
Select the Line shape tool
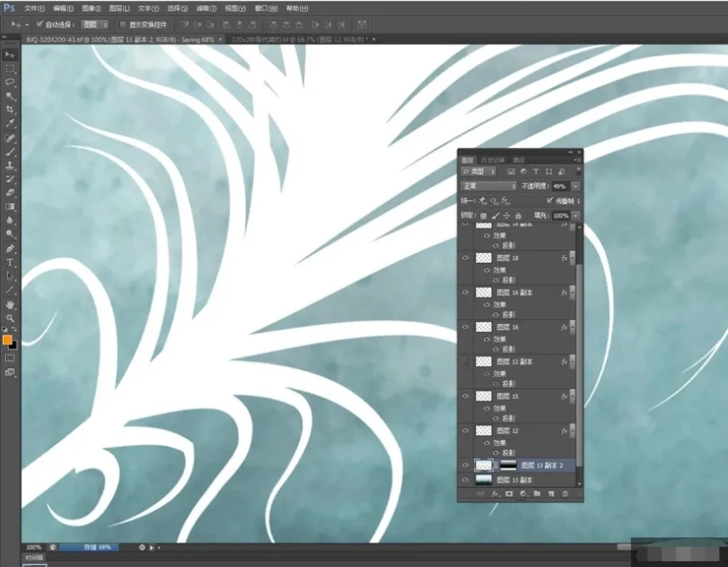[x=9, y=290]
